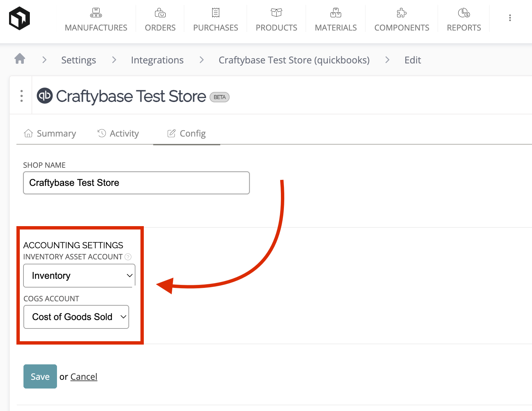Click the Craftybase Test Store page title
Screen dimensions: 532x411
tap(131, 96)
